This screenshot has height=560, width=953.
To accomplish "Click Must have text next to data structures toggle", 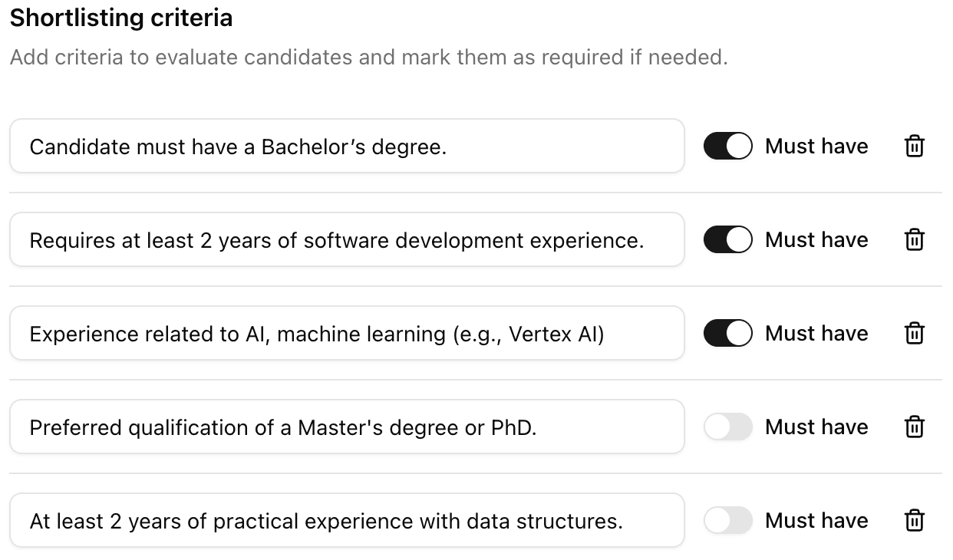I will pyautogui.click(x=816, y=520).
